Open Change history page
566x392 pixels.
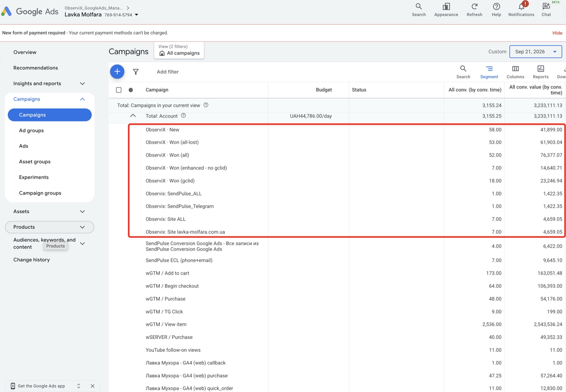(31, 260)
